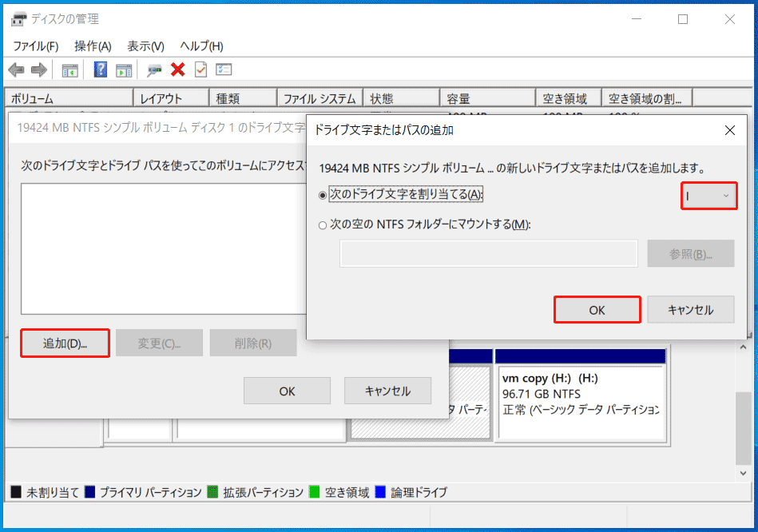Click the bright green 空き領域 legend swatch
Viewport: 758px width, 532px height.
pos(314,492)
